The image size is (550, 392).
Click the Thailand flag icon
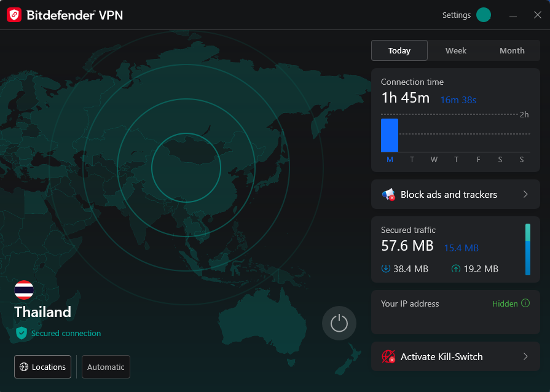(x=24, y=290)
